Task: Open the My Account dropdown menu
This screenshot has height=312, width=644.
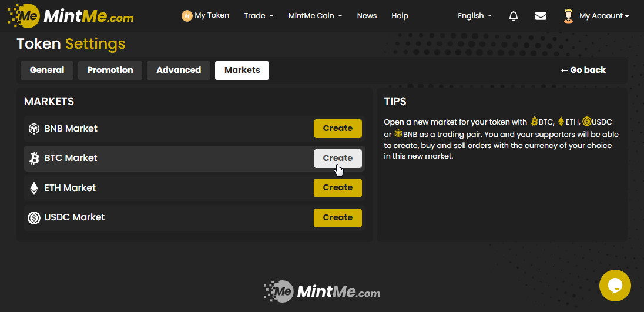Action: coord(603,16)
